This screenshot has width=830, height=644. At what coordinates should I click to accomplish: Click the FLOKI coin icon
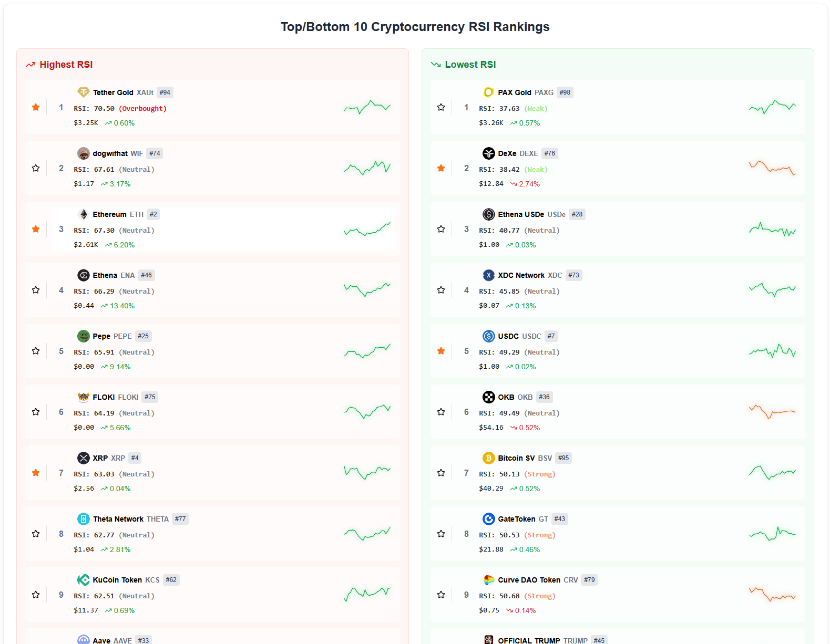tap(83, 397)
